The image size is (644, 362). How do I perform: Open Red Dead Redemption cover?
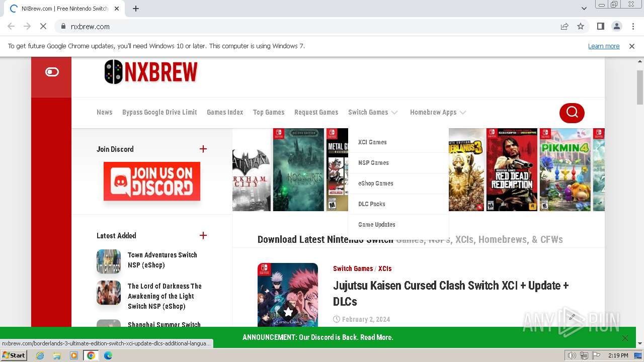tap(512, 169)
